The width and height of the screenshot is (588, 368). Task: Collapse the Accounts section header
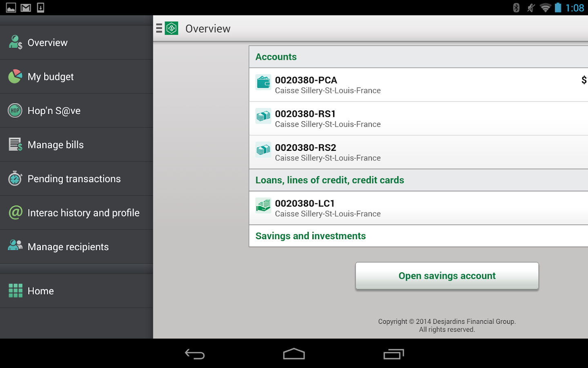276,56
